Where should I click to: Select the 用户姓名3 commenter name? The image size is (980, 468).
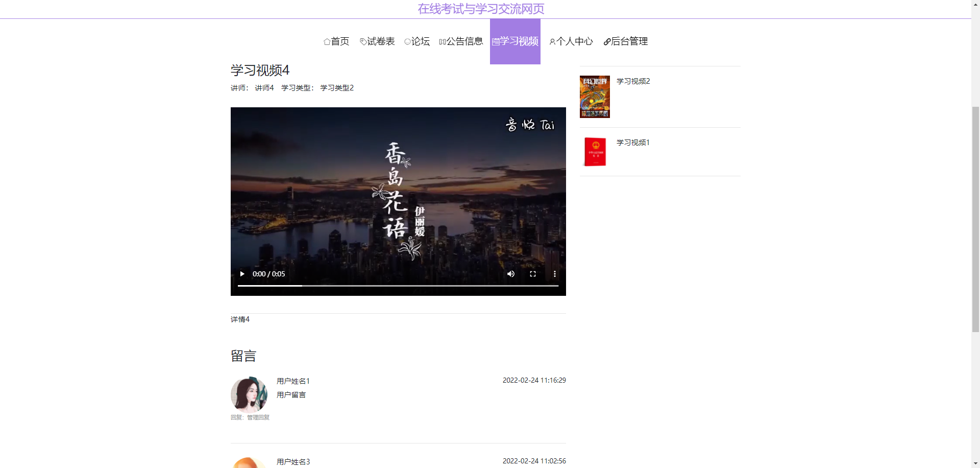[293, 462]
